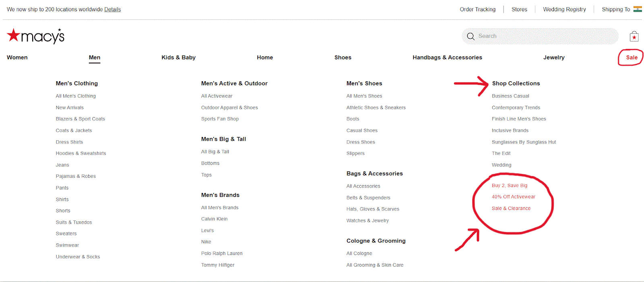Click the shipping Details link

[112, 9]
